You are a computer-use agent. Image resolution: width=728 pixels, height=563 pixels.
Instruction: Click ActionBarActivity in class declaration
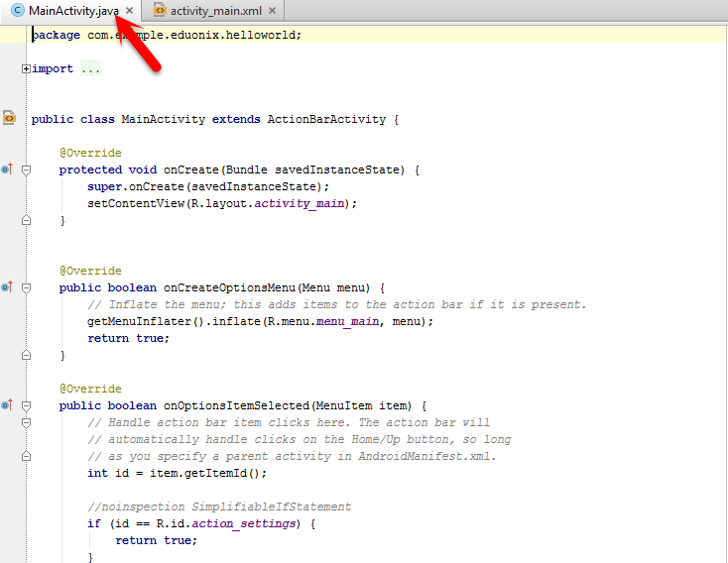coord(326,119)
